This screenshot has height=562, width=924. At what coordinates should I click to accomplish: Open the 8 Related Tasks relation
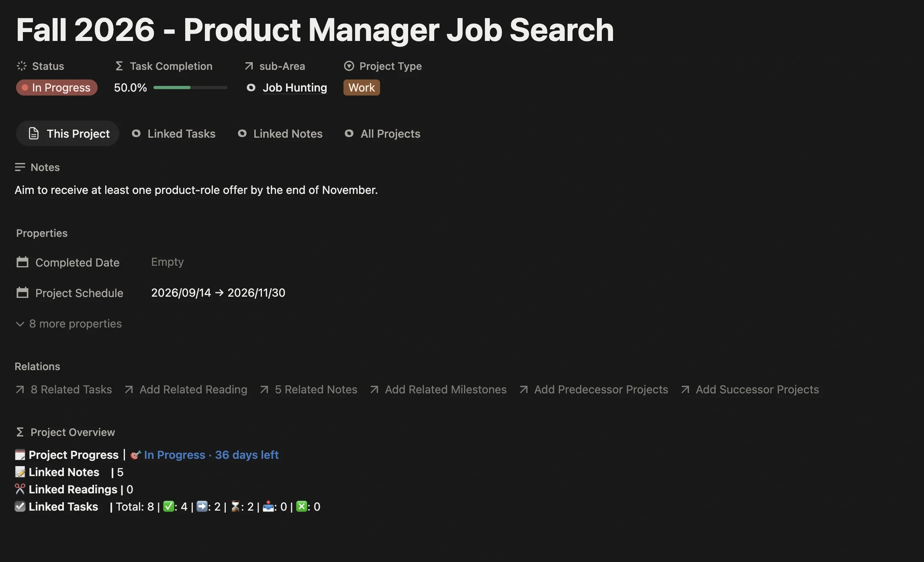tap(63, 389)
